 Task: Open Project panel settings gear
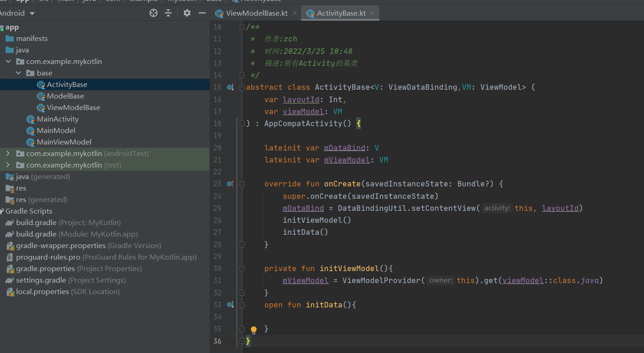pyautogui.click(x=187, y=13)
